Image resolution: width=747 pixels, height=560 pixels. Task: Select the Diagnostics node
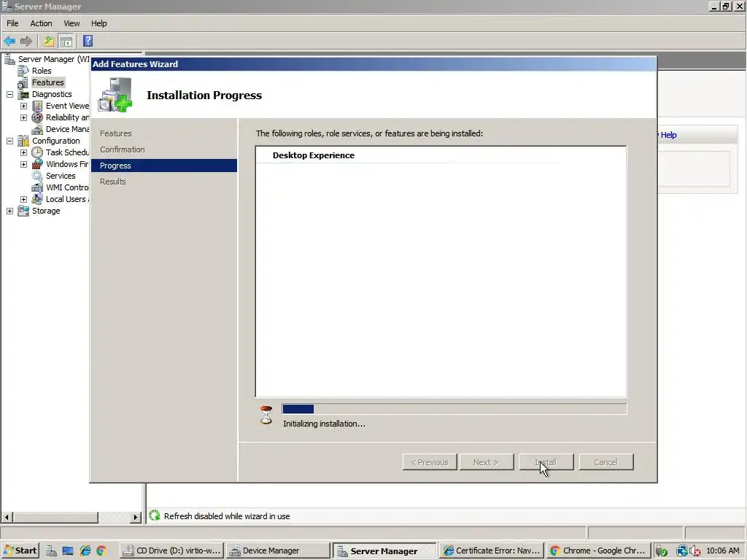pyautogui.click(x=52, y=94)
